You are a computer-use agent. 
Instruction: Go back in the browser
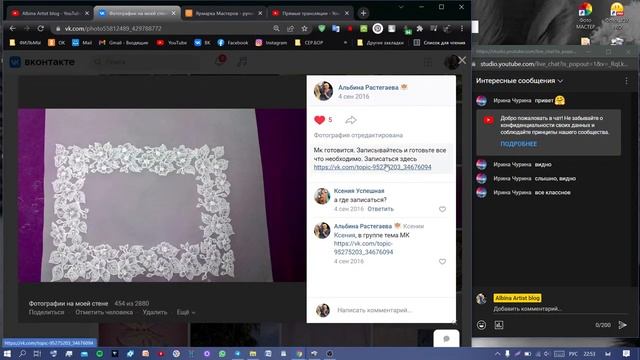pos(12,29)
